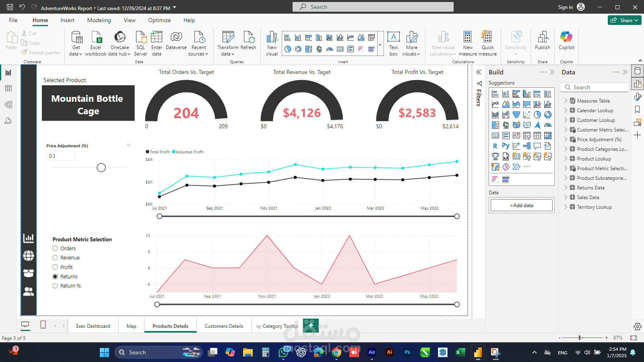644x362 pixels.
Task: Open File Explorer from the taskbar
Action: (248, 352)
